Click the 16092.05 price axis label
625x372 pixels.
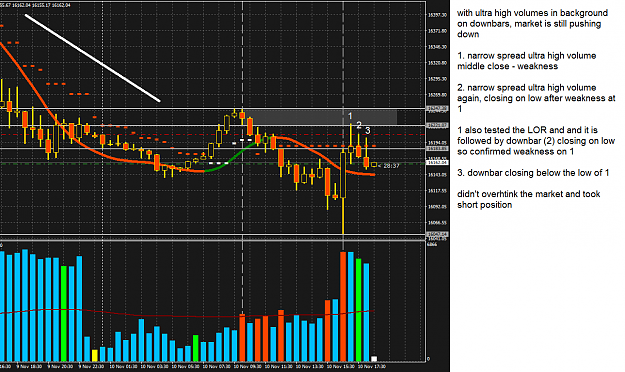pos(437,207)
